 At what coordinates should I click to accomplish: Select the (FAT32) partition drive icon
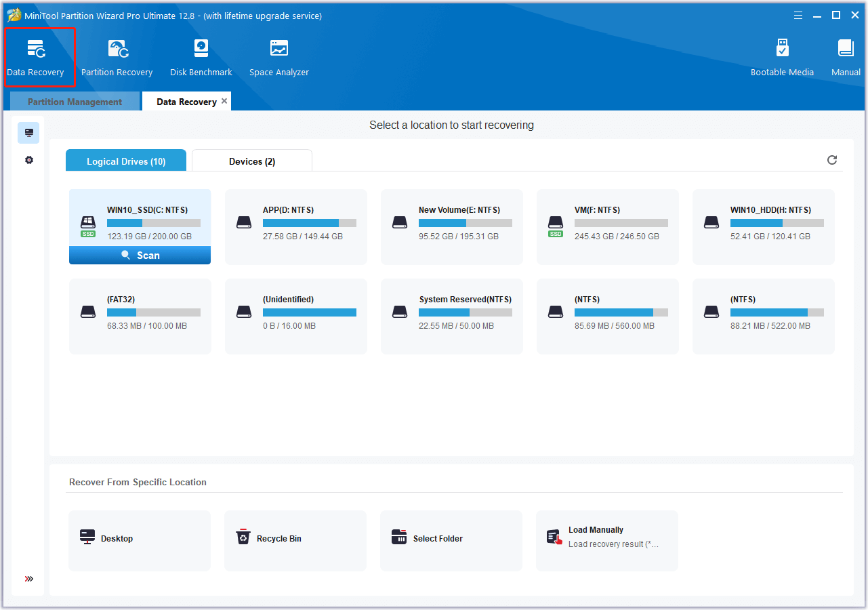click(88, 311)
